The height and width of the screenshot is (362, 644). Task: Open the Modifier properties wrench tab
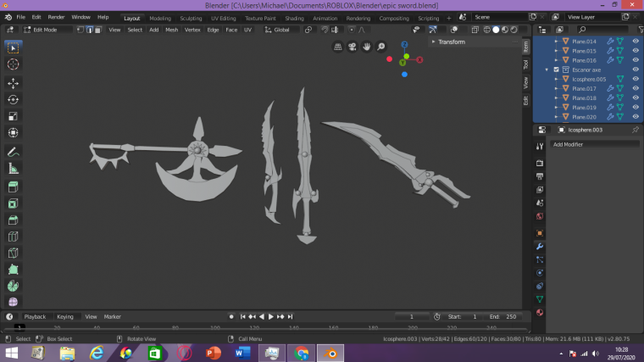(540, 246)
